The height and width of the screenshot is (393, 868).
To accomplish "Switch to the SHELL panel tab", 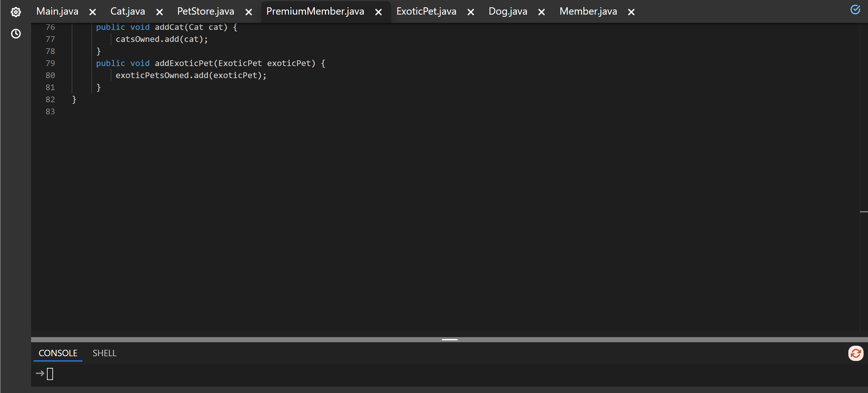I will tap(104, 353).
